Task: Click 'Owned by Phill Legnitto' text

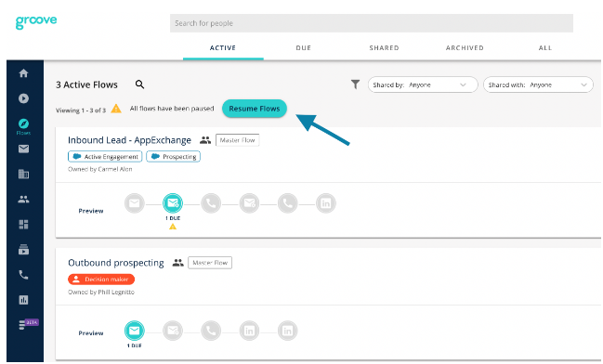Action: tap(101, 292)
